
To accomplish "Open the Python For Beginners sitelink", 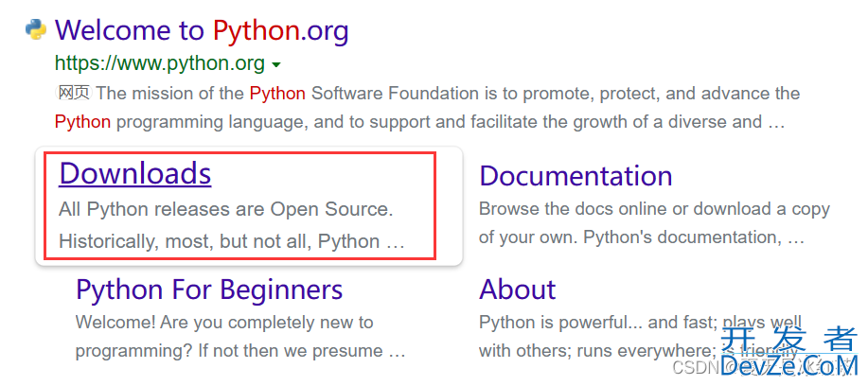I will tap(209, 289).
